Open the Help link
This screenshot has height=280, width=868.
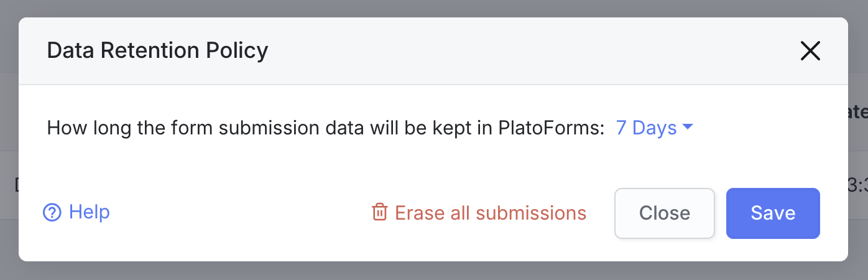89,212
